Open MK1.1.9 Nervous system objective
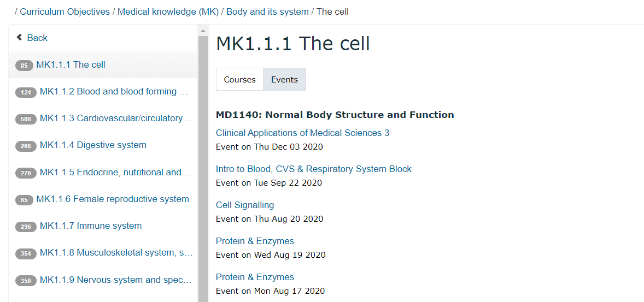Screen dimensions: 644x302 pyautogui.click(x=116, y=280)
